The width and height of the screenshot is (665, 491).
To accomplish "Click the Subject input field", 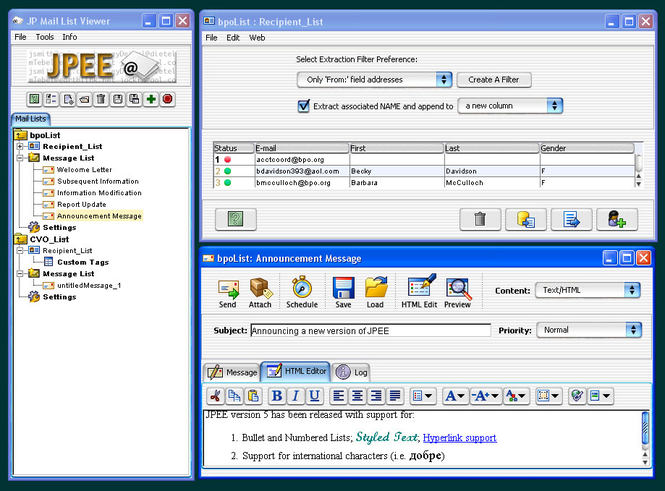I will [x=370, y=331].
